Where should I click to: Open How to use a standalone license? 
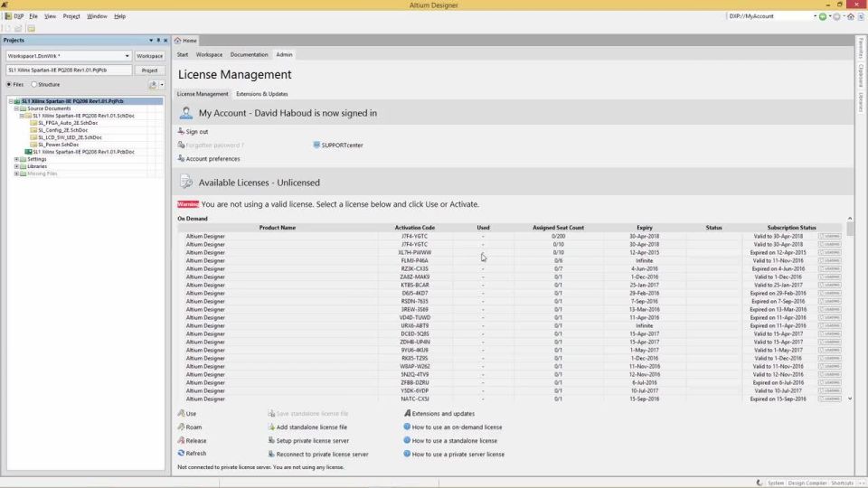(450, 440)
